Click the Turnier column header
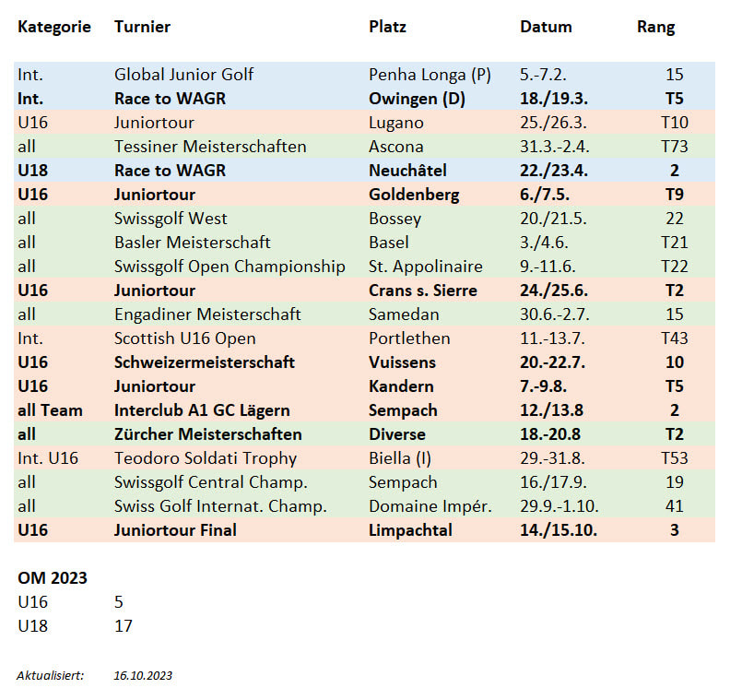This screenshot has height=700, width=742. coord(142,27)
